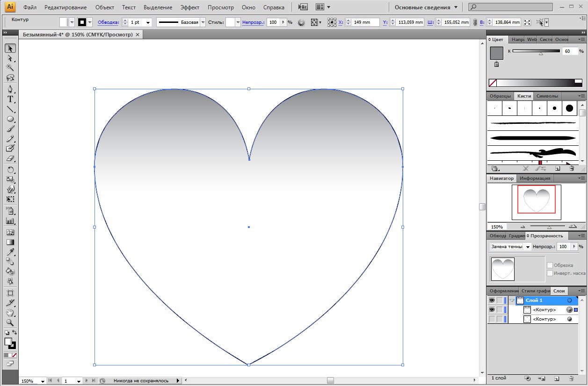Tick the Инверт. маска checkbox
This screenshot has height=386, width=588.
[x=550, y=273]
